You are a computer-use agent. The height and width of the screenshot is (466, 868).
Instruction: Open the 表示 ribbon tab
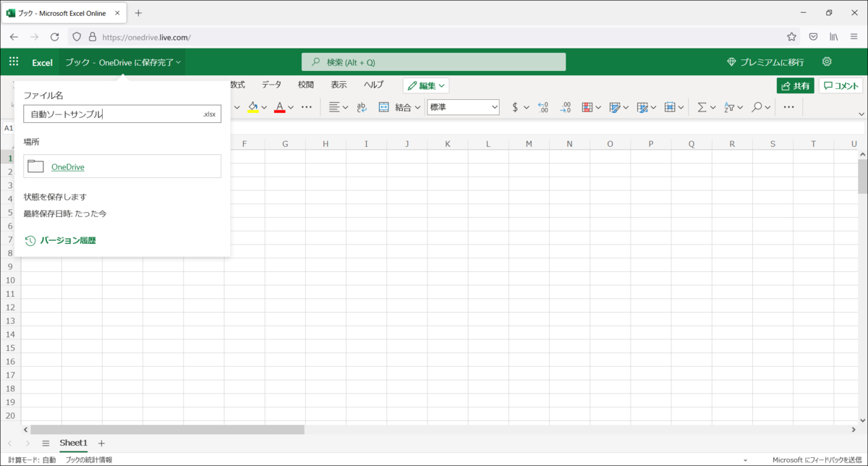pyautogui.click(x=339, y=85)
